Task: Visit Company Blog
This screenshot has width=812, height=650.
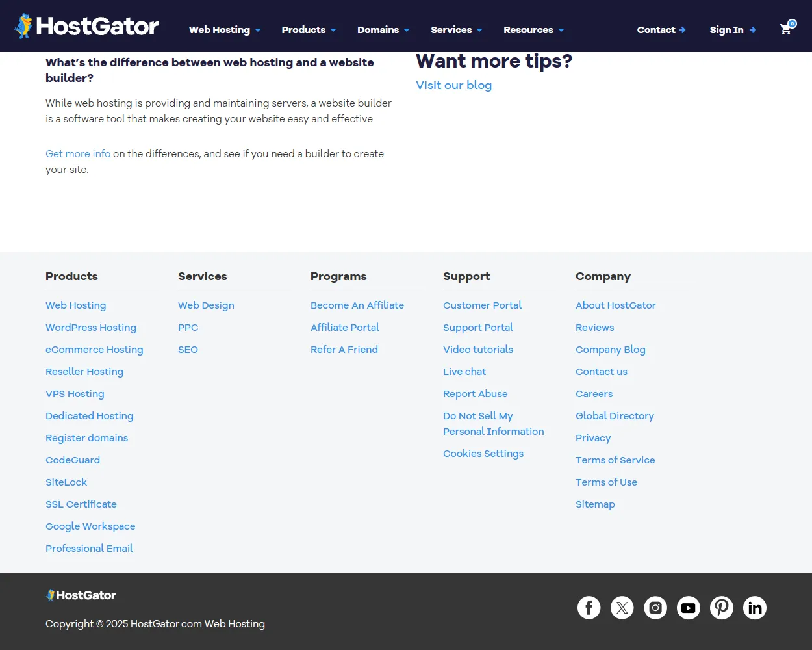Action: click(x=611, y=350)
